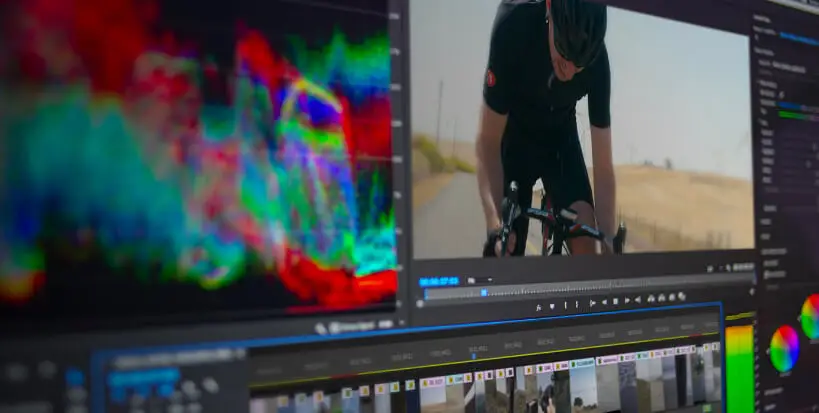Set the Mark In point
This screenshot has height=413, width=819.
[566, 305]
